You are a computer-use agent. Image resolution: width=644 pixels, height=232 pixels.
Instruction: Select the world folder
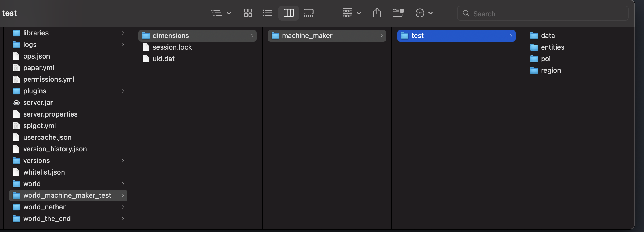68,184
